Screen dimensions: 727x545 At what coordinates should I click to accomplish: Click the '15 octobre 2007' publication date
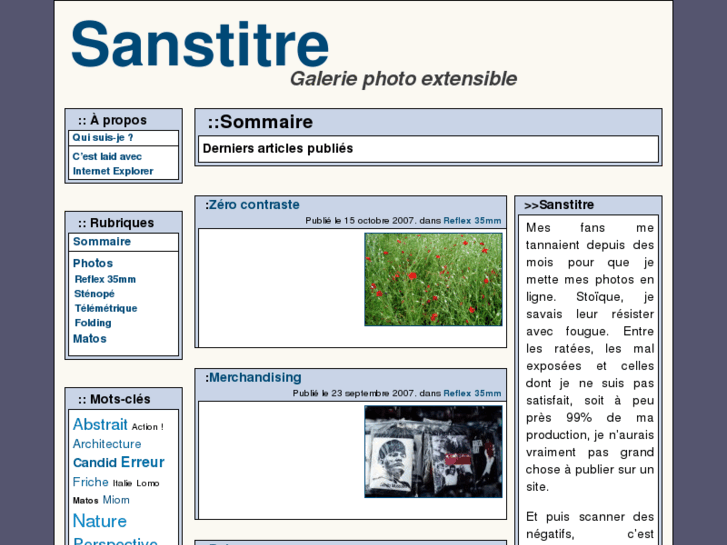tap(380, 221)
